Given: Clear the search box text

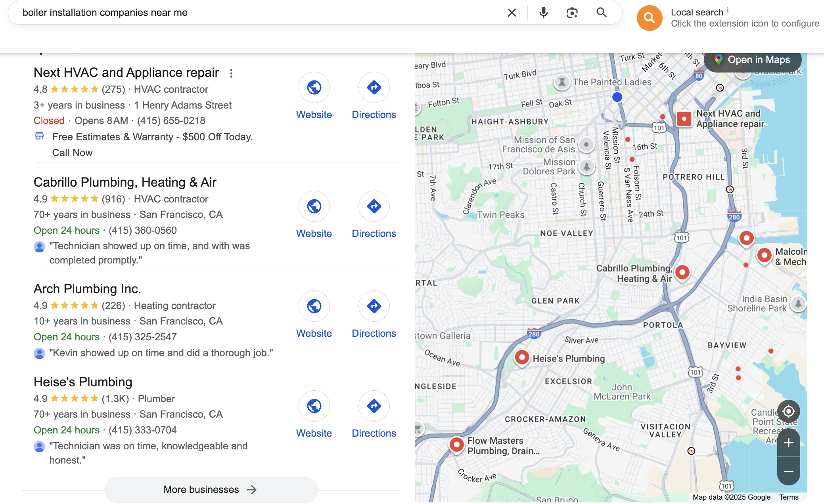Looking at the screenshot, I should pos(512,13).
